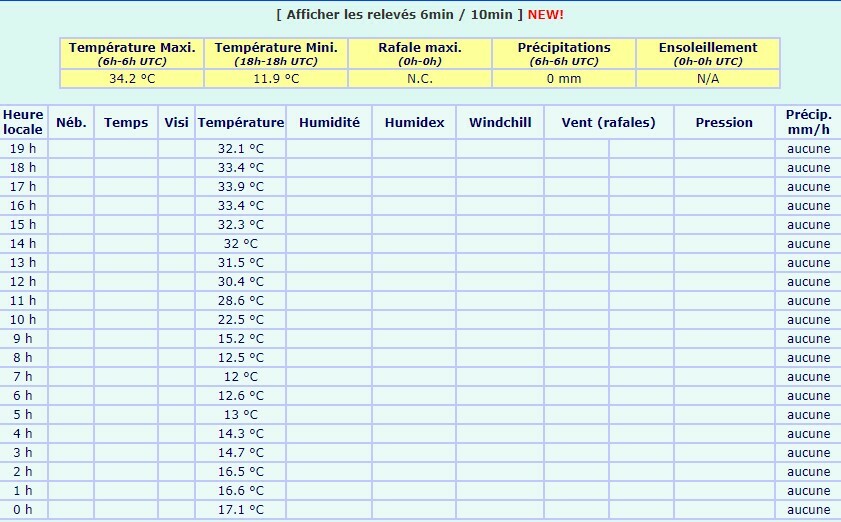Click the 'aucune' precipitation cell for 0 h
The image size is (841, 522).
click(x=808, y=509)
